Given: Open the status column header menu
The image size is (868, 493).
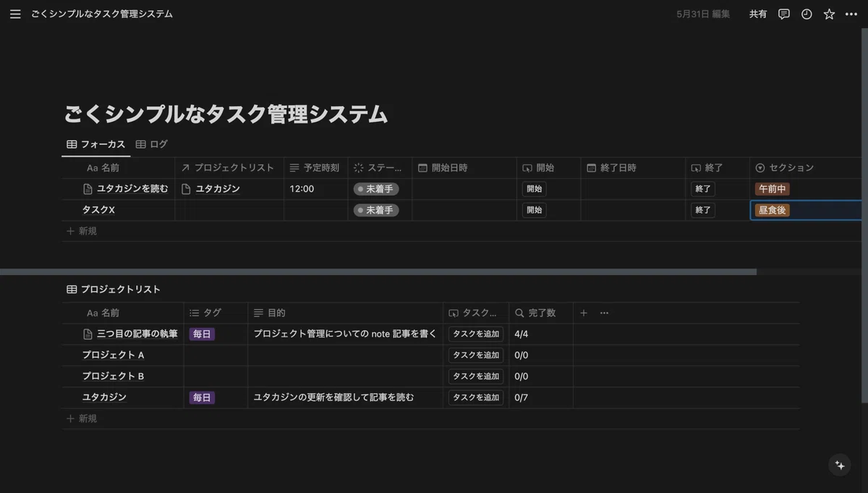Looking at the screenshot, I should pyautogui.click(x=380, y=167).
